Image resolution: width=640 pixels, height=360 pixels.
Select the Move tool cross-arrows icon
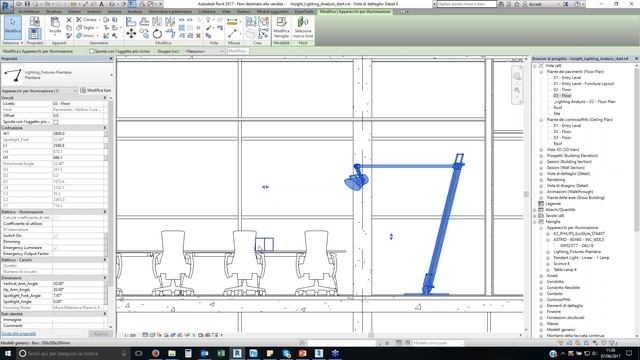(x=131, y=33)
